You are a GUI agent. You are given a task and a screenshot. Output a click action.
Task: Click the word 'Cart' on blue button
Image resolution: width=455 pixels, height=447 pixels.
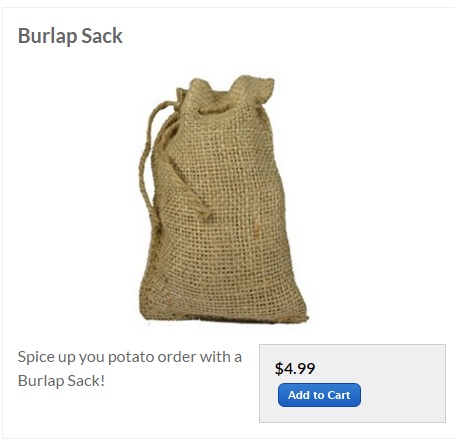(339, 395)
